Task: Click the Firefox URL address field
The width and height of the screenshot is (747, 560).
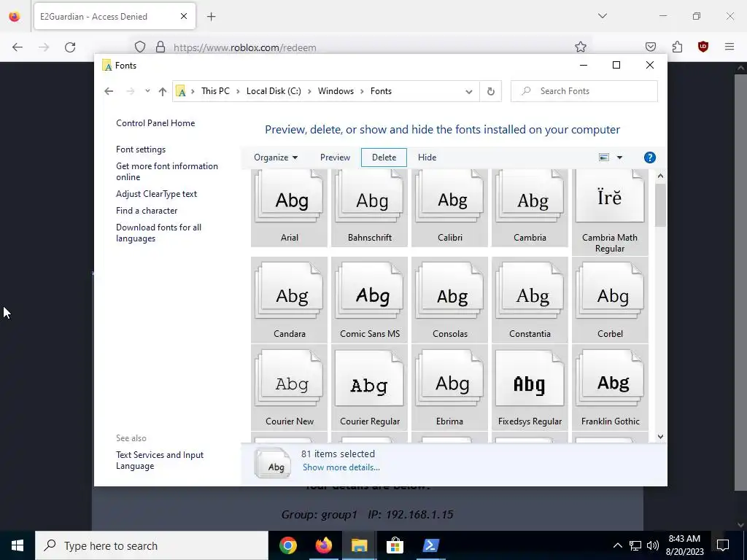Action: [360, 47]
